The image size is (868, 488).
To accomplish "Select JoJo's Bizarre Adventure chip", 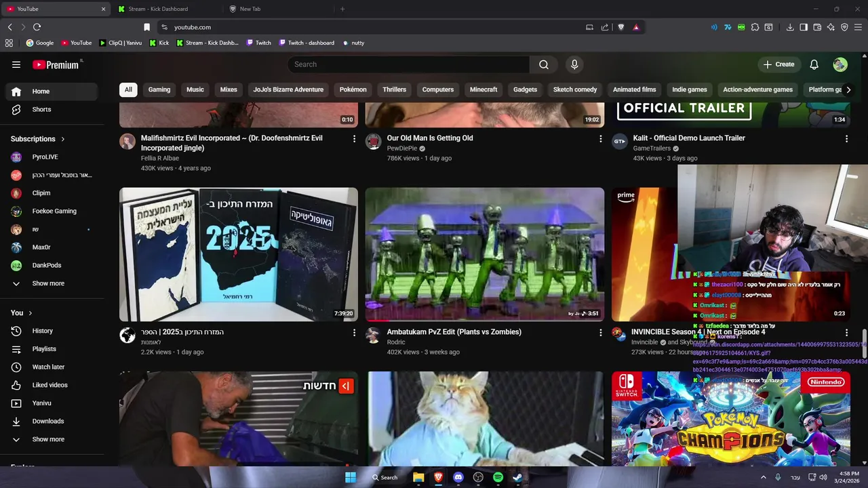I will 288,89.
